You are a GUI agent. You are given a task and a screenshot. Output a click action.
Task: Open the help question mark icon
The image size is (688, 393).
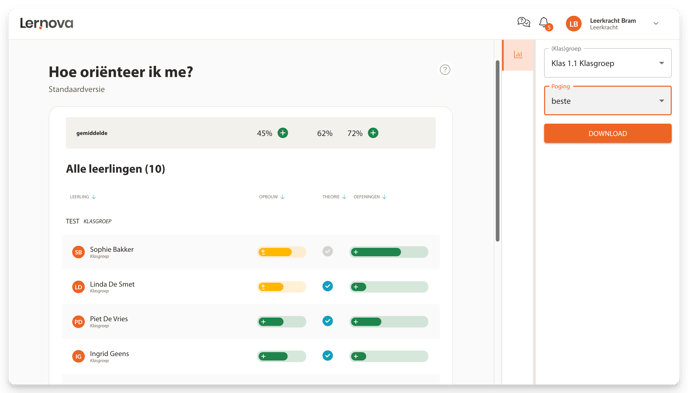(x=444, y=70)
